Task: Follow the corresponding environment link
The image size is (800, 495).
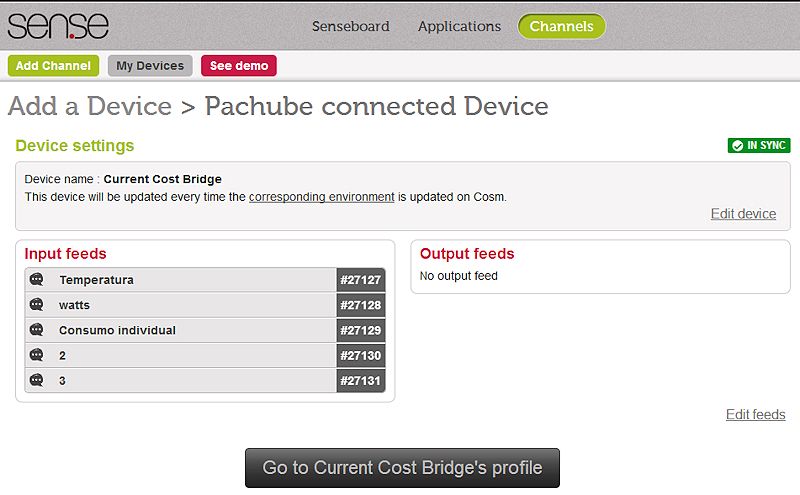Action: [321, 197]
